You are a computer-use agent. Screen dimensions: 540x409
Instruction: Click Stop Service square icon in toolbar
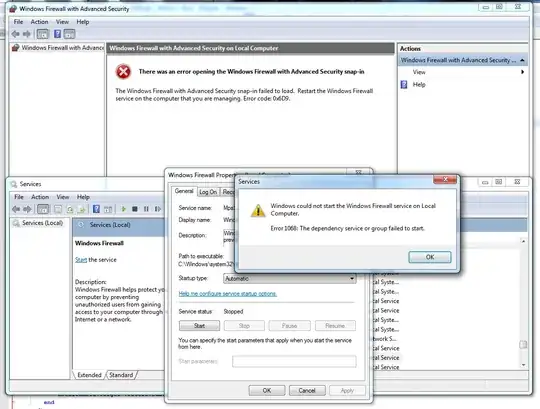[x=135, y=209]
